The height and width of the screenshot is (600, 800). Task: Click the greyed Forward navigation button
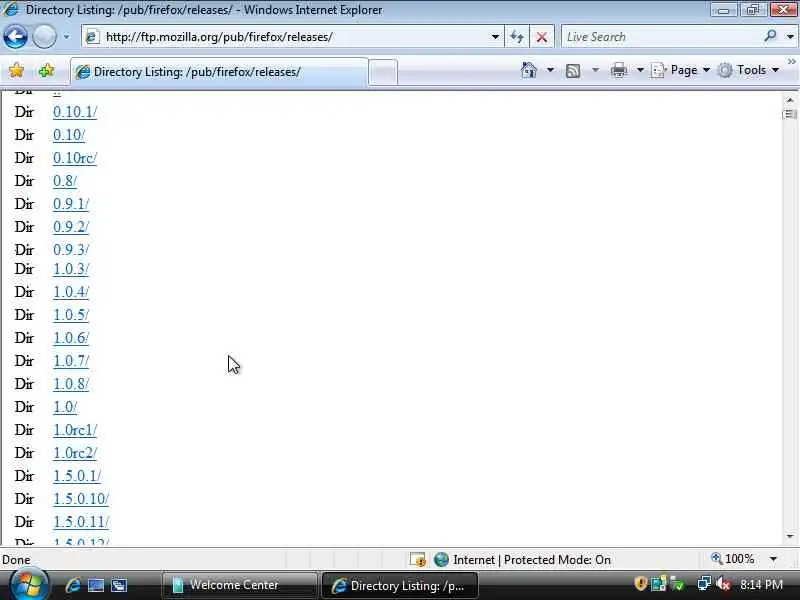[x=44, y=37]
